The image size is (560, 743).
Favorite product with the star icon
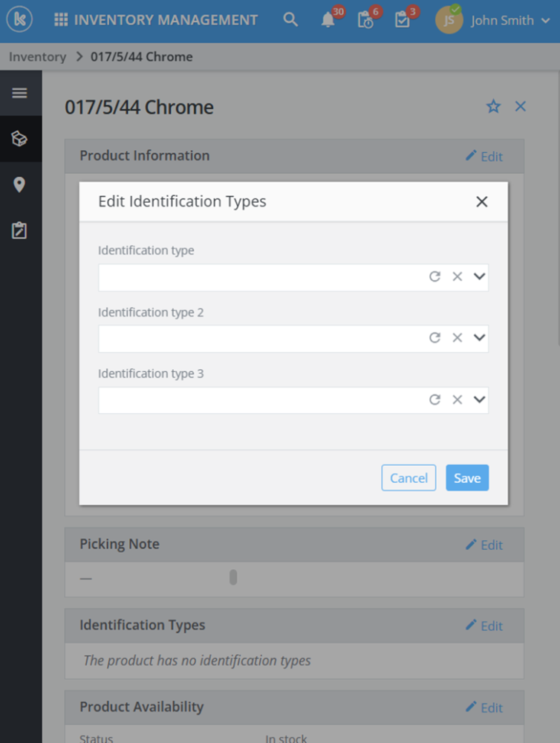pyautogui.click(x=493, y=106)
